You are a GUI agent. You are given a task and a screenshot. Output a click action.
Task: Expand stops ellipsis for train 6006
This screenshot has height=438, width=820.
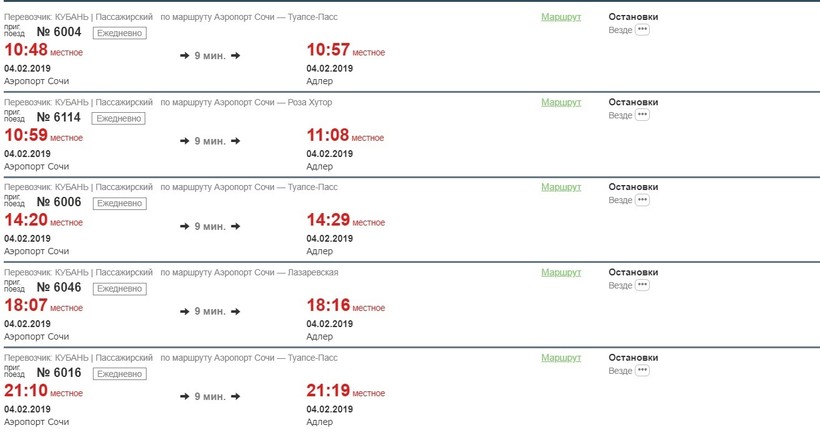tap(642, 200)
